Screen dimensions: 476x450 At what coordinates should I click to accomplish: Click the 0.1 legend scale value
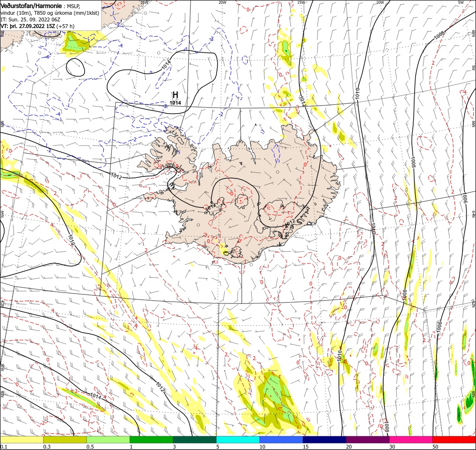tap(4, 447)
